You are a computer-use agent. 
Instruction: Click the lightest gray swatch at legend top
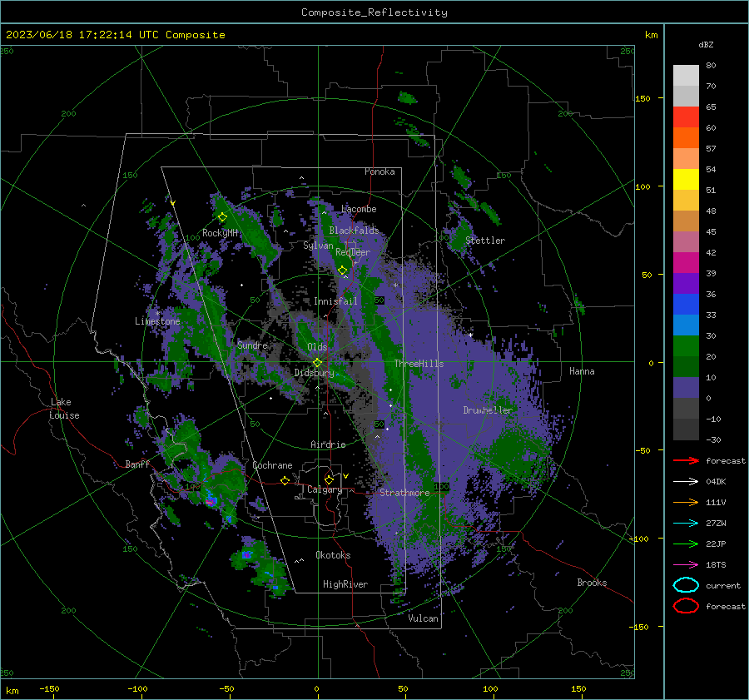pyautogui.click(x=686, y=75)
